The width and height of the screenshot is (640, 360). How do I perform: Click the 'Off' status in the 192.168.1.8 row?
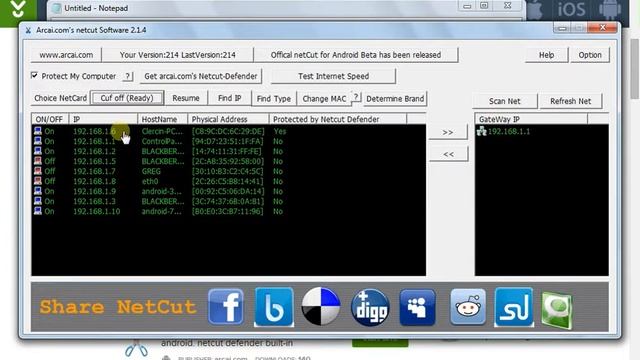50,181
